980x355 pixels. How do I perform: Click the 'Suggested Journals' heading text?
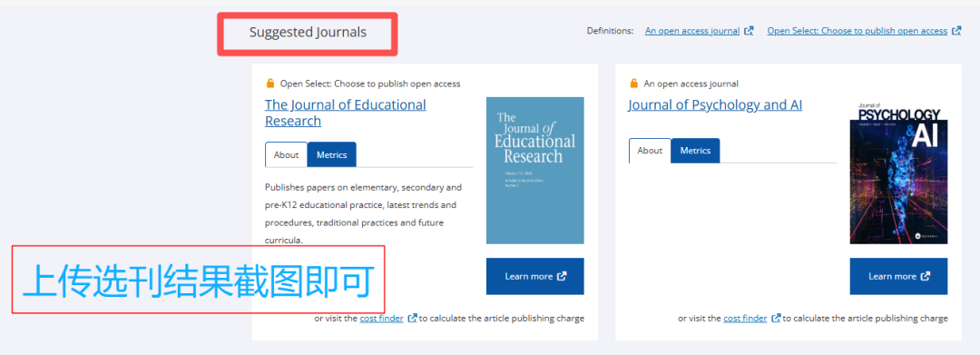click(309, 33)
